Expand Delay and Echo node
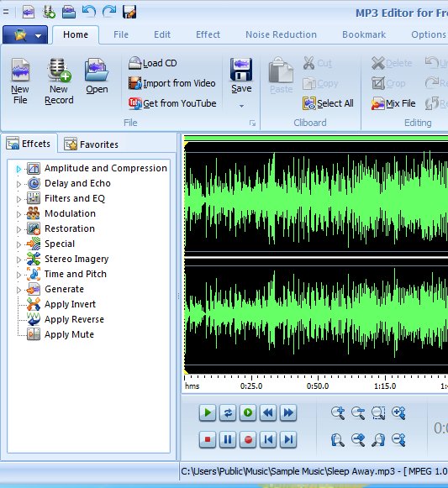 click(18, 184)
